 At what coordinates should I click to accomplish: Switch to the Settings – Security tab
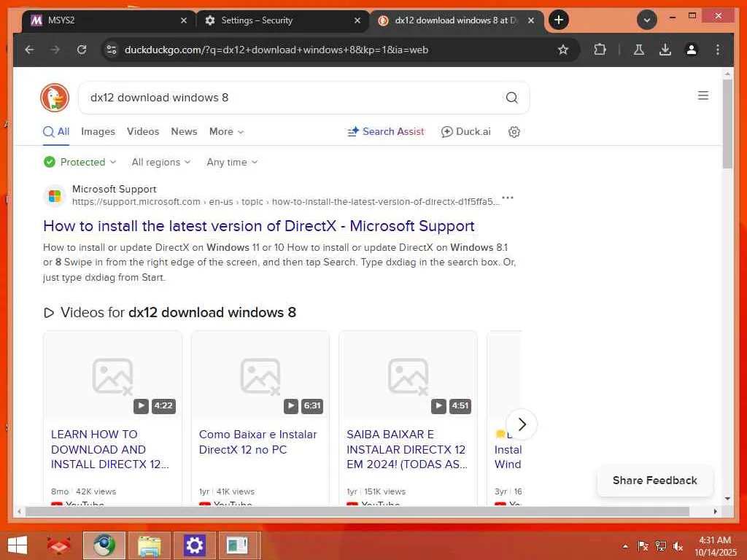[x=282, y=20]
